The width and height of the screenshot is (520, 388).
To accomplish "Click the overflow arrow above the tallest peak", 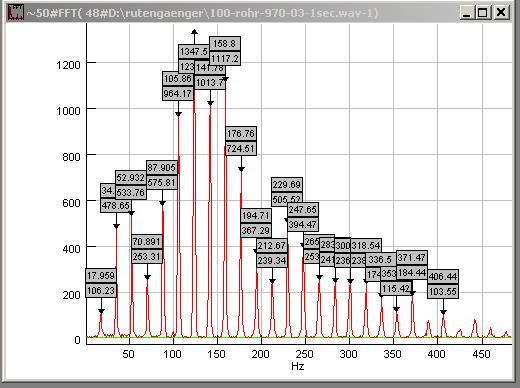I will 194,32.
